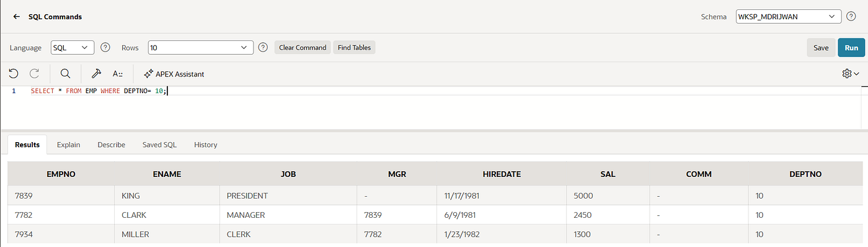The height and width of the screenshot is (247, 868).
Task: Run the SQL query
Action: tap(851, 48)
